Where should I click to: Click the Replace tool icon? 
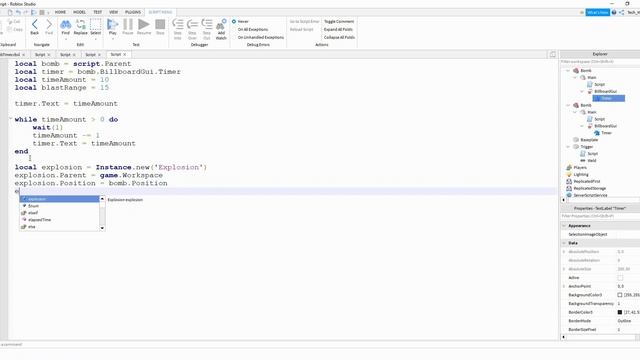80,24
